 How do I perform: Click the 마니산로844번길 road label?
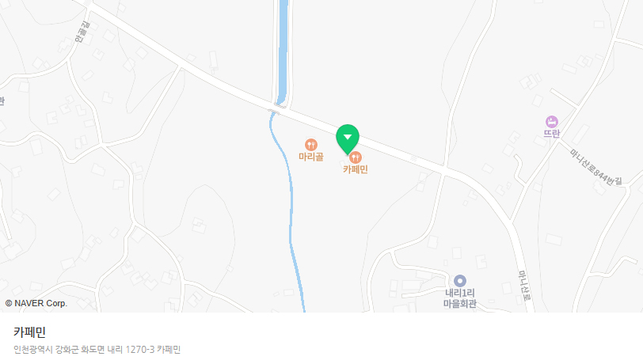[595, 167]
